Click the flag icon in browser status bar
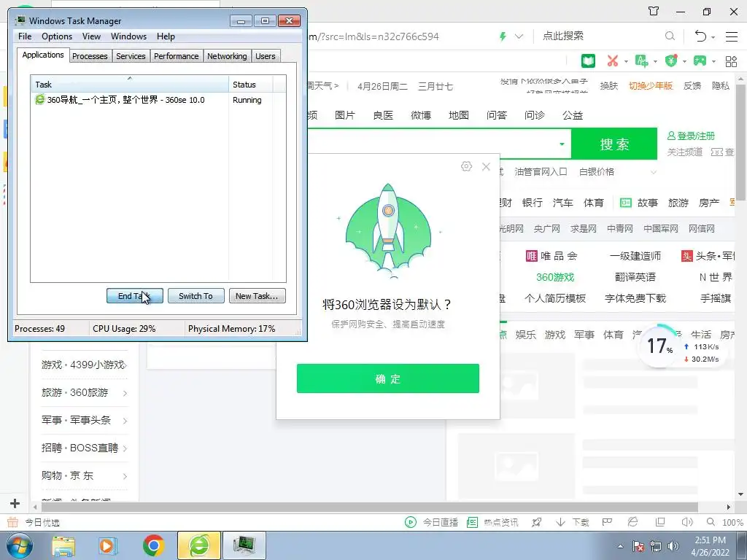Viewport: 747px width, 560px height. tap(607, 522)
